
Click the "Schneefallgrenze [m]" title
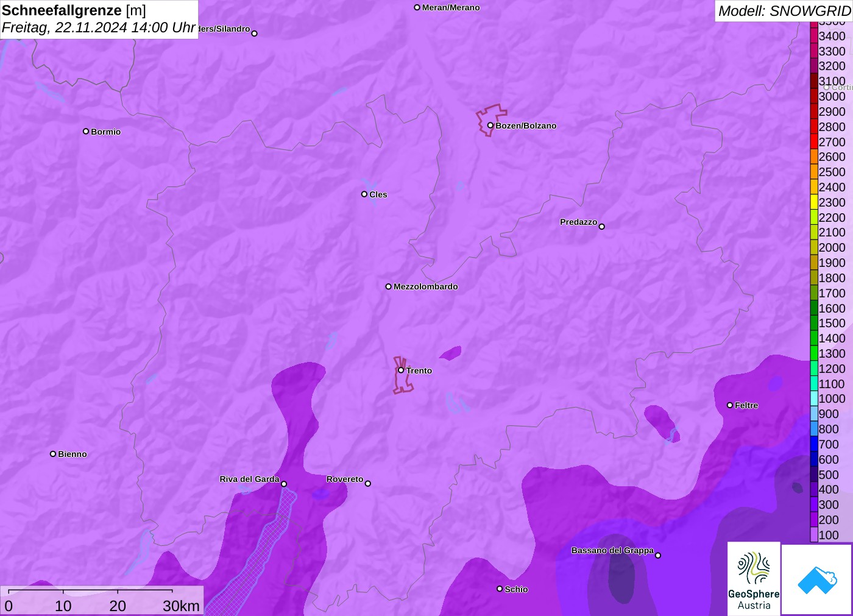(x=74, y=10)
